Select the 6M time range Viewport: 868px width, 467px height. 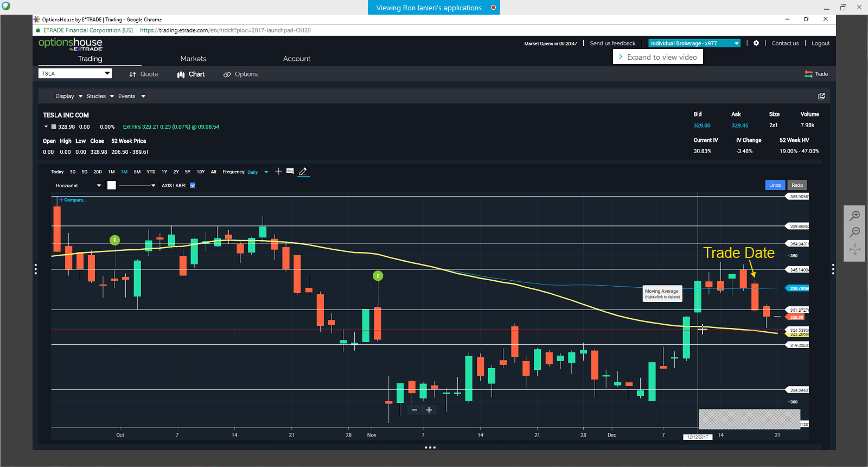click(137, 172)
